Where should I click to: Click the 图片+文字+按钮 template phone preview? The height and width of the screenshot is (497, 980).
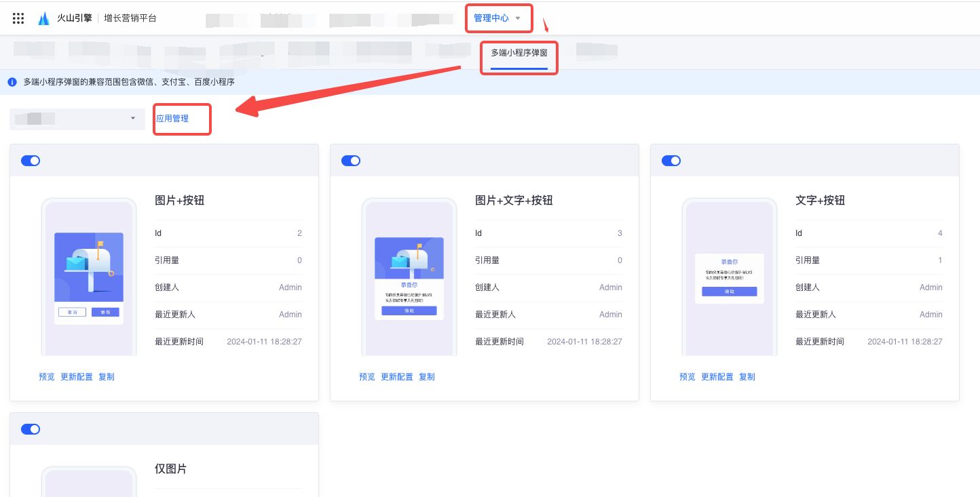[x=409, y=277]
